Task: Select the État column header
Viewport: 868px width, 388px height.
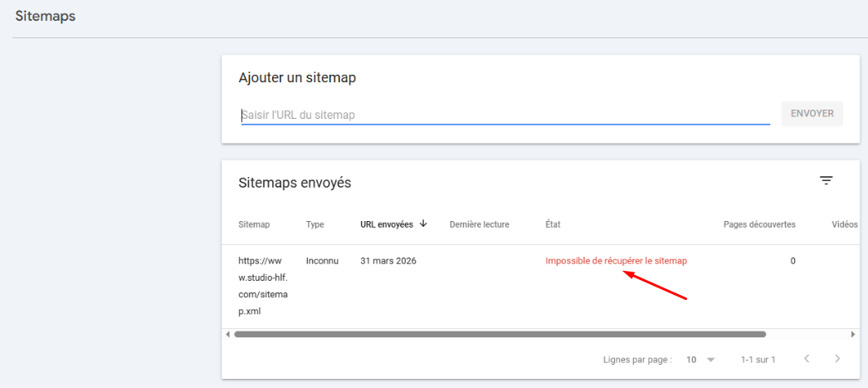Action: point(552,224)
